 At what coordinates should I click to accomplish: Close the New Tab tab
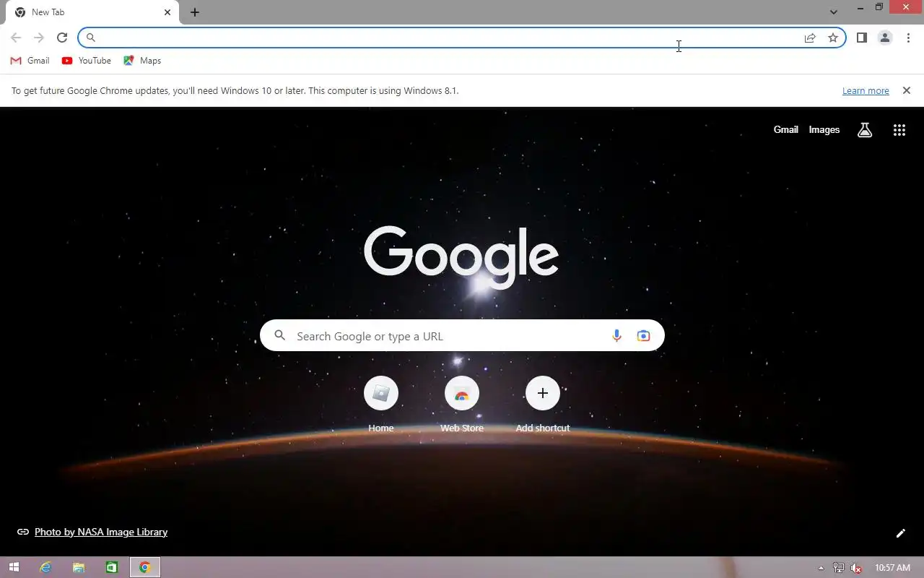click(x=167, y=12)
